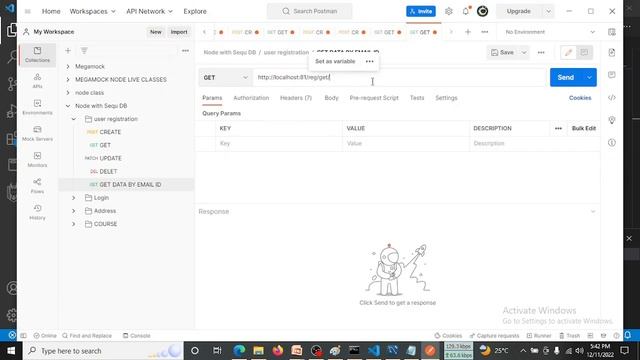
Task: Open the hamburger menu icon
Action: point(28,11)
